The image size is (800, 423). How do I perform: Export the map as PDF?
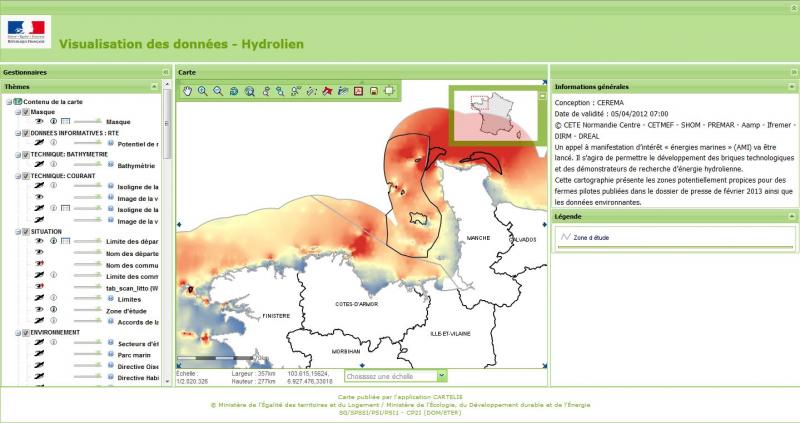click(x=357, y=91)
